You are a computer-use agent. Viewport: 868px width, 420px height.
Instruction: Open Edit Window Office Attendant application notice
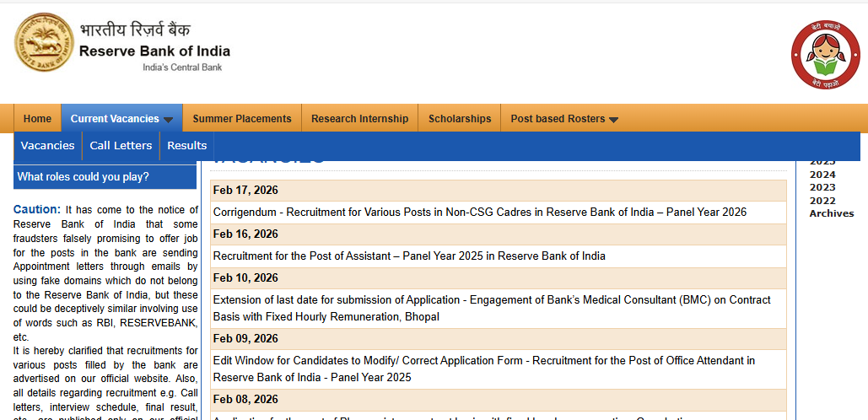pos(484,369)
